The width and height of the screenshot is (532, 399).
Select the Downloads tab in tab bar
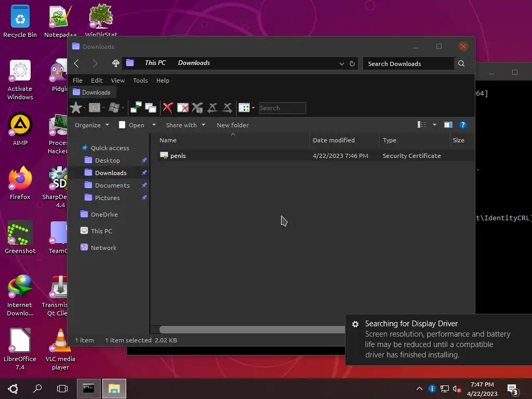[92, 92]
